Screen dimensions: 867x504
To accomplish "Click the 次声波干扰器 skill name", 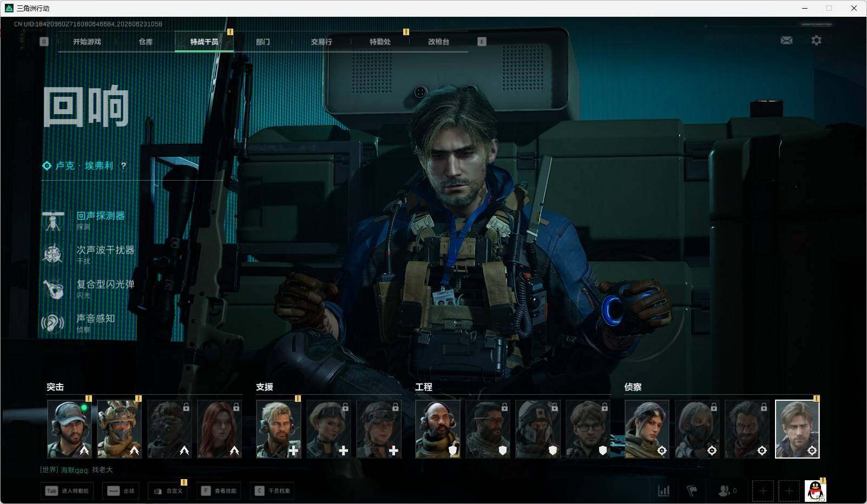I will [106, 250].
